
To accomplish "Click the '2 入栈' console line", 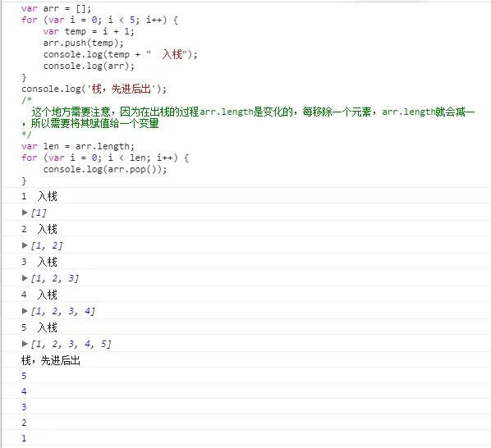I will [x=39, y=229].
